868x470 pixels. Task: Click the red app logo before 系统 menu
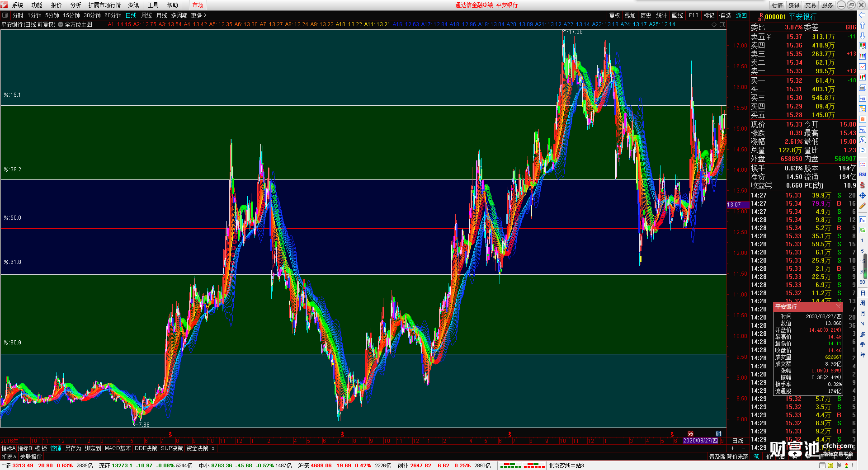5,5
